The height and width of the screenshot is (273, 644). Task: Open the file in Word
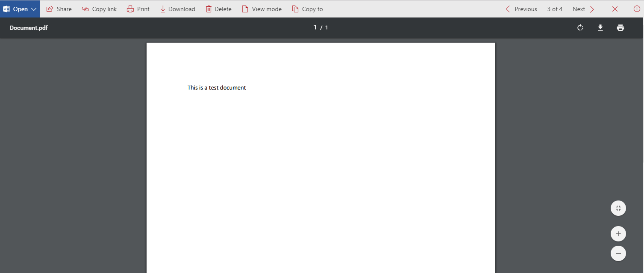[x=20, y=9]
